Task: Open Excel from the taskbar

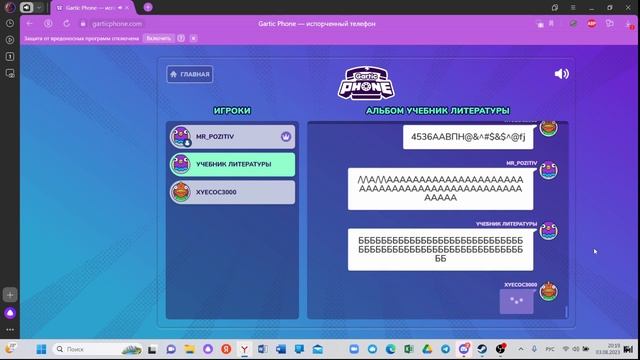Action: [x=409, y=349]
